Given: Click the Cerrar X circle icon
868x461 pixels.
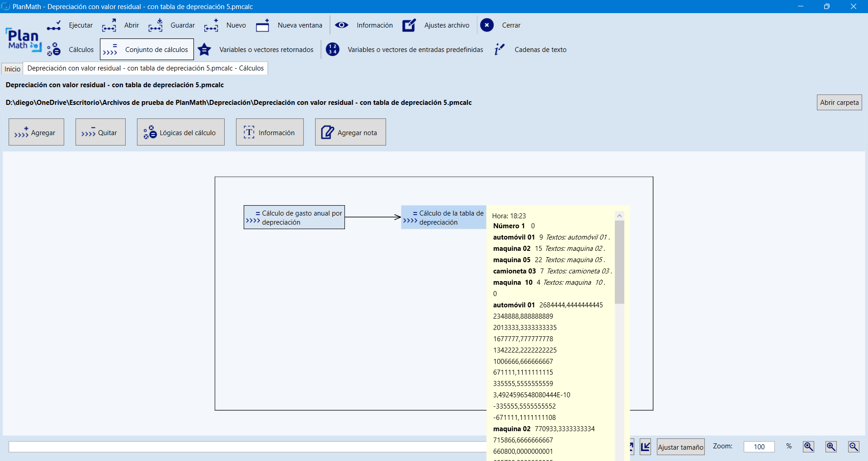Looking at the screenshot, I should 487,25.
